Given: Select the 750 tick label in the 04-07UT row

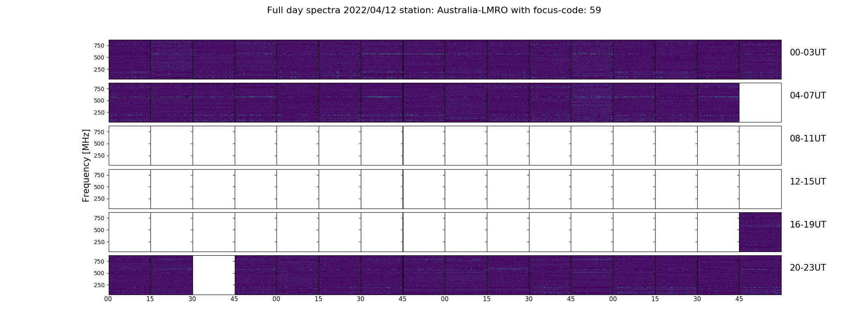Looking at the screenshot, I should pyautogui.click(x=99, y=89).
